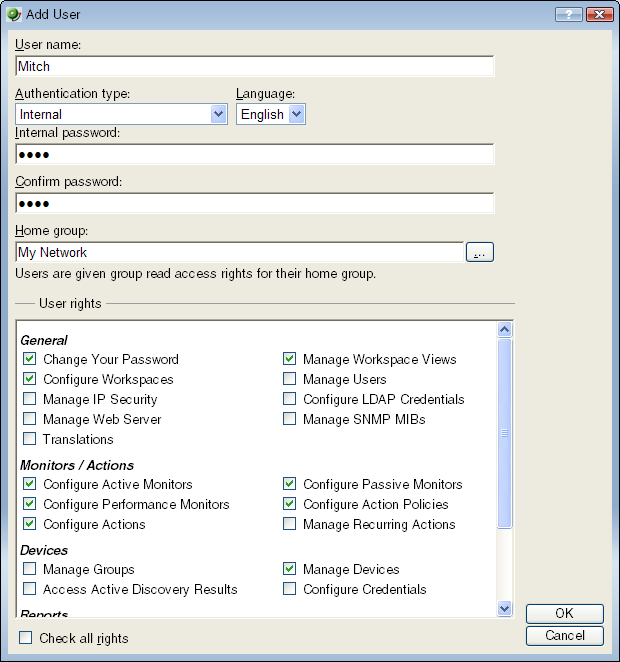Enable Manage Web Server

[x=30, y=419]
